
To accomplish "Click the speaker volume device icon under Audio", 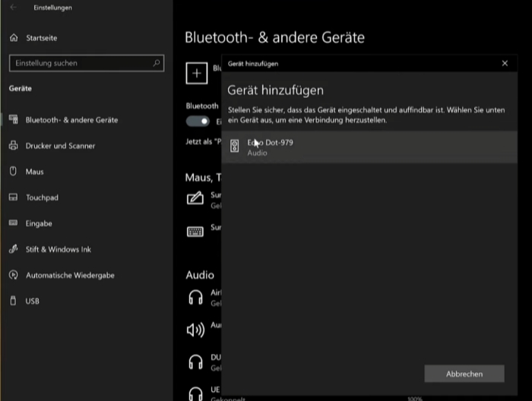I will tap(196, 330).
